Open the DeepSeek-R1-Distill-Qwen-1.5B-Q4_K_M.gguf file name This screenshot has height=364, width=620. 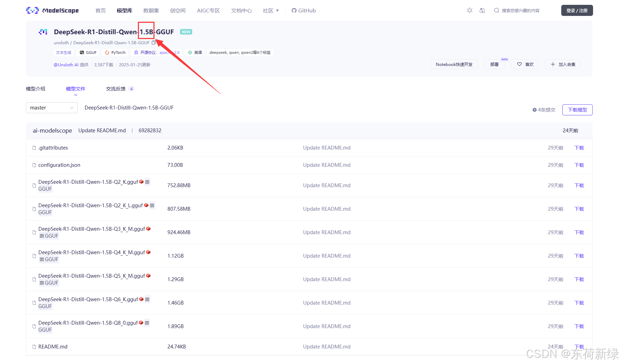(92, 252)
